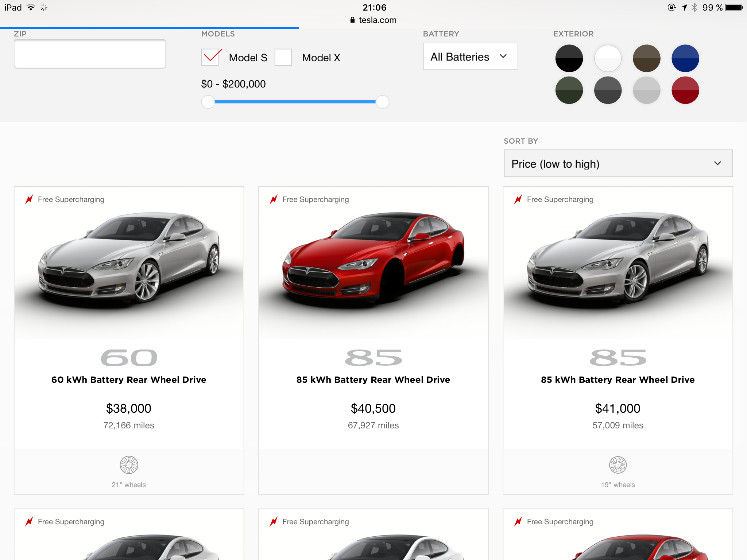
Task: Select the green exterior color swatch
Action: [569, 90]
